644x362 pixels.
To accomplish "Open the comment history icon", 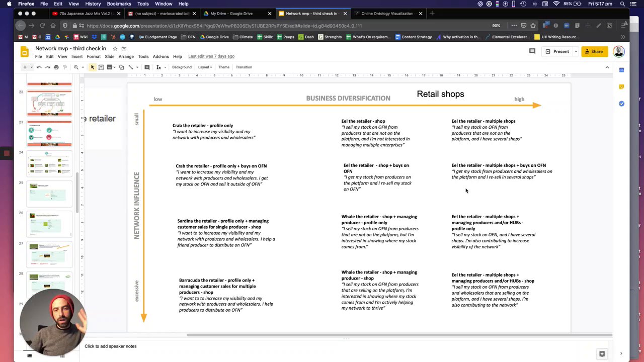I will (532, 51).
